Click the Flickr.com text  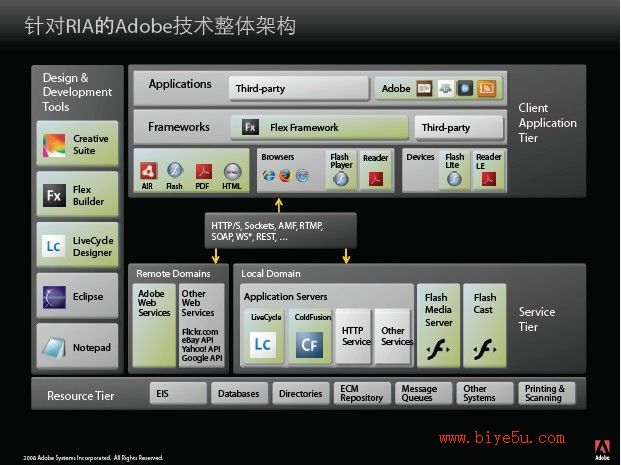click(x=200, y=332)
